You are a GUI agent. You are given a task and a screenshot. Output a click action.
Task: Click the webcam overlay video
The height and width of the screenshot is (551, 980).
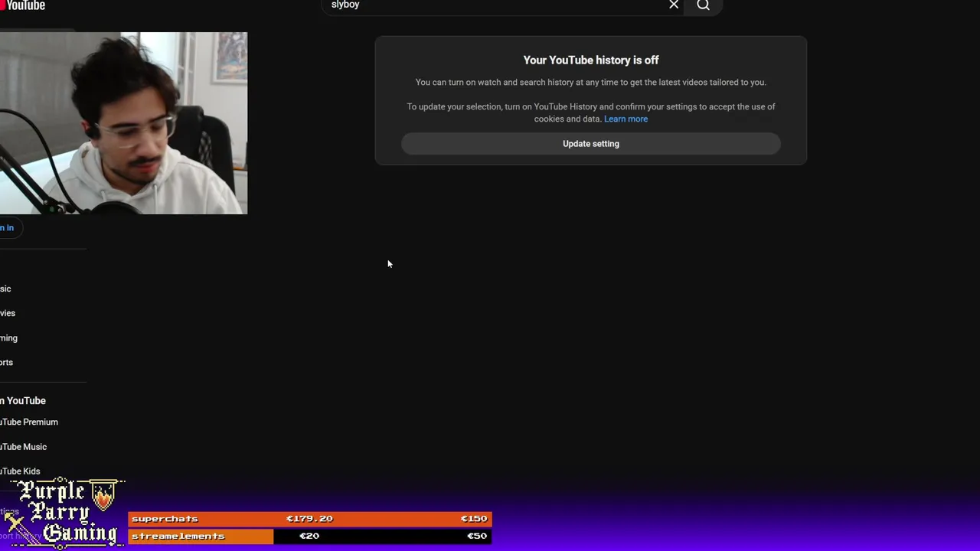click(123, 123)
